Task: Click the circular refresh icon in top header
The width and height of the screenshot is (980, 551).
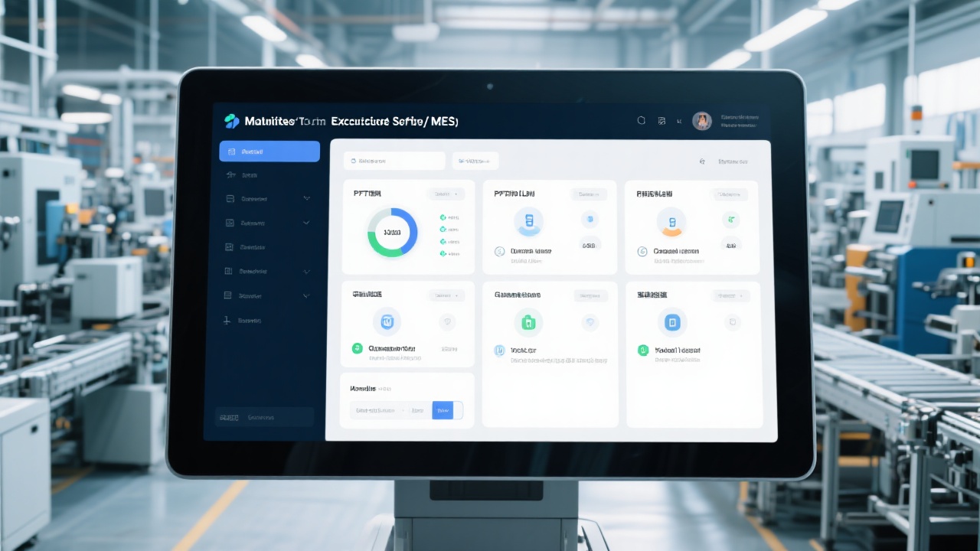Action: tap(642, 121)
